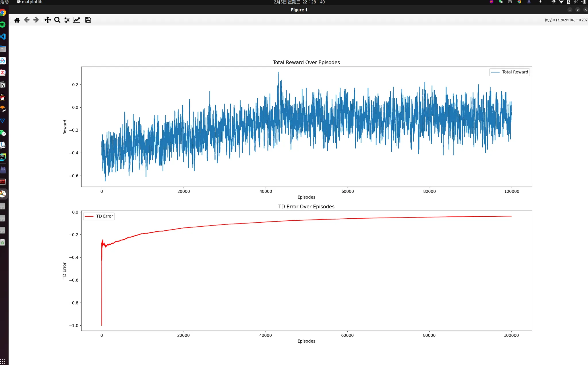Open the configure subplots dialog

pyautogui.click(x=67, y=20)
